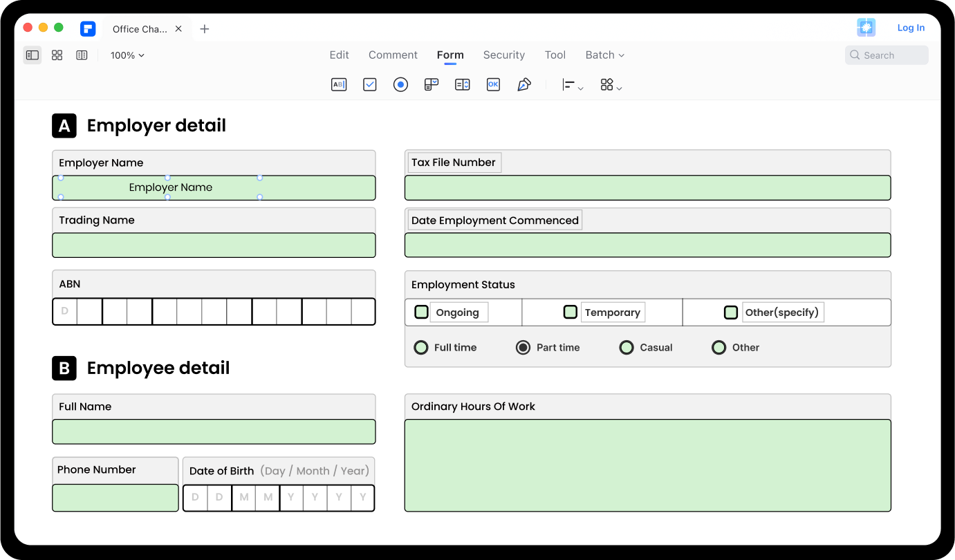
Task: Select the Full time radio button
Action: pos(421,348)
